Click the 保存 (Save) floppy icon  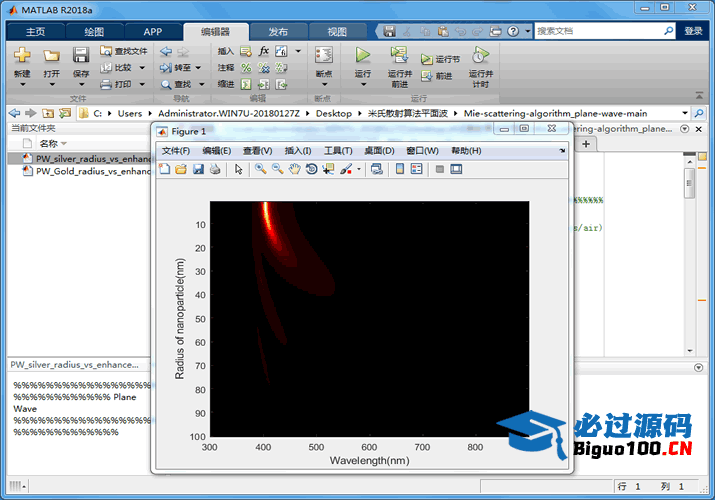(x=81, y=55)
